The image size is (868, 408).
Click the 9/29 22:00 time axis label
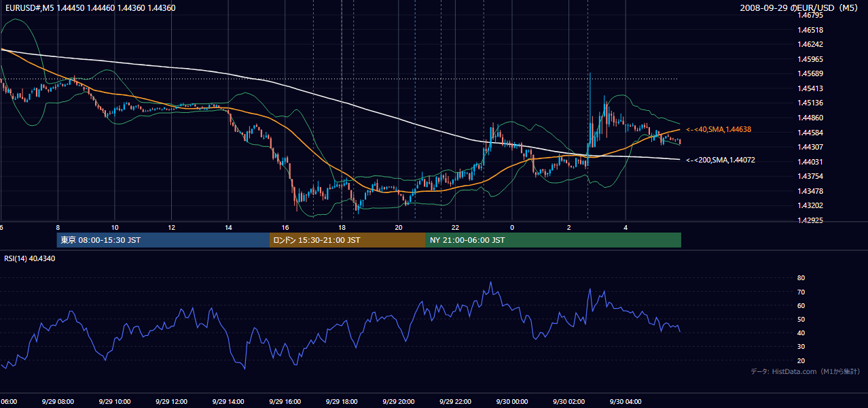coord(455,402)
